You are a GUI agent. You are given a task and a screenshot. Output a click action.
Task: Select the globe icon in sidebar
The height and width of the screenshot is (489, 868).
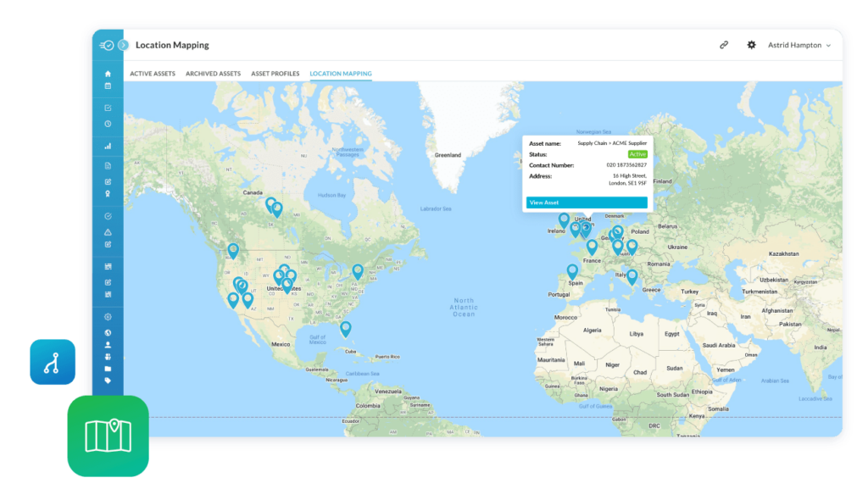coord(108,332)
